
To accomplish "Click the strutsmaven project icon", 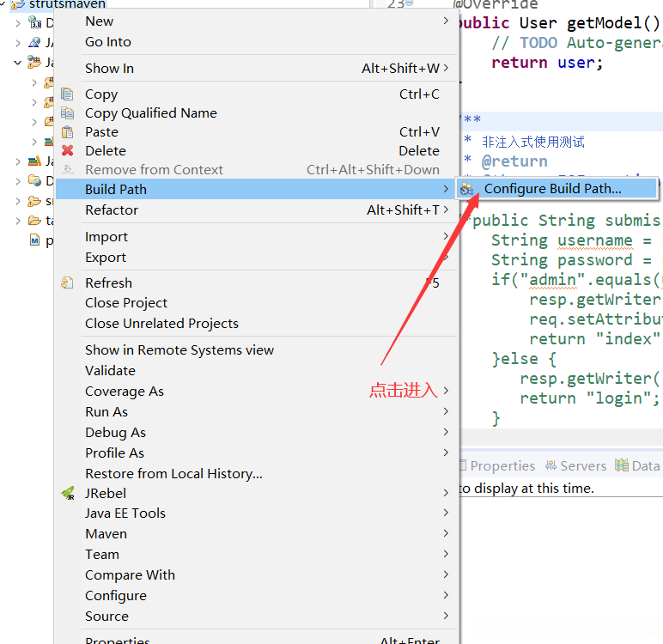I will [x=17, y=4].
